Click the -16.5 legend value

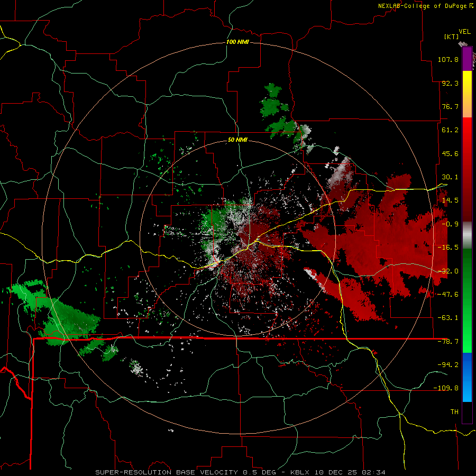[x=448, y=248]
